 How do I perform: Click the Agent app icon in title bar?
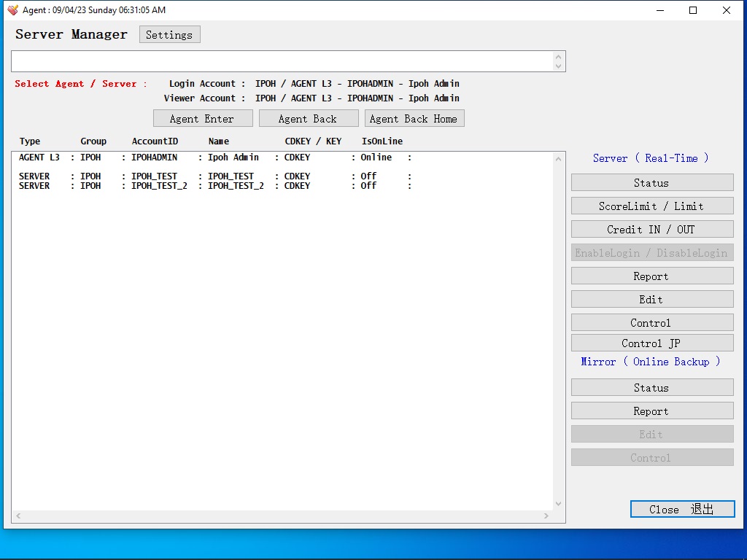coord(12,10)
